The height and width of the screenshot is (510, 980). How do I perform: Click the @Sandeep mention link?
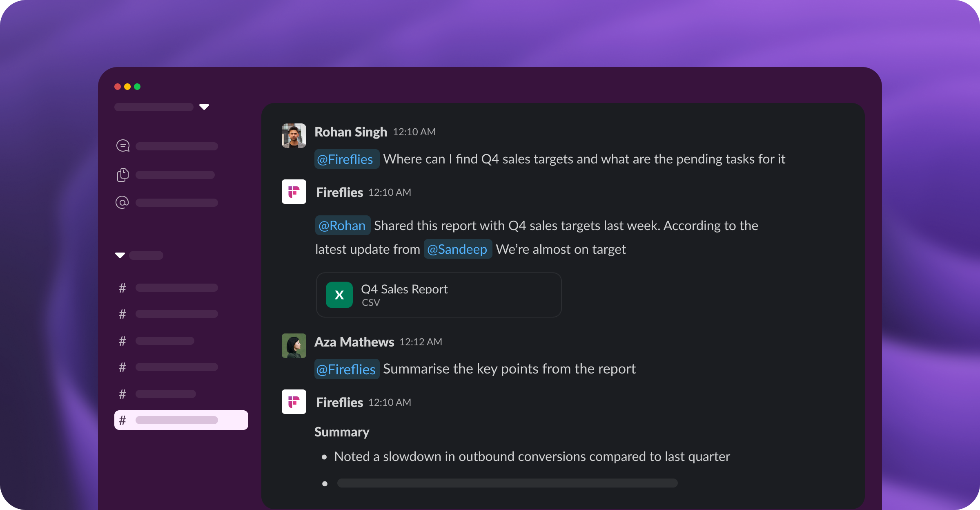pyautogui.click(x=457, y=249)
